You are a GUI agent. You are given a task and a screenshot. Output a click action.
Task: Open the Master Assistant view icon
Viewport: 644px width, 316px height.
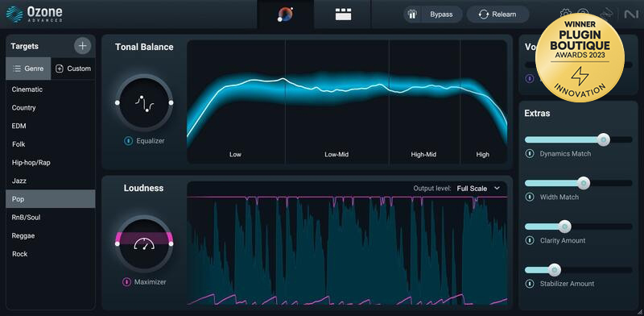coord(286,15)
